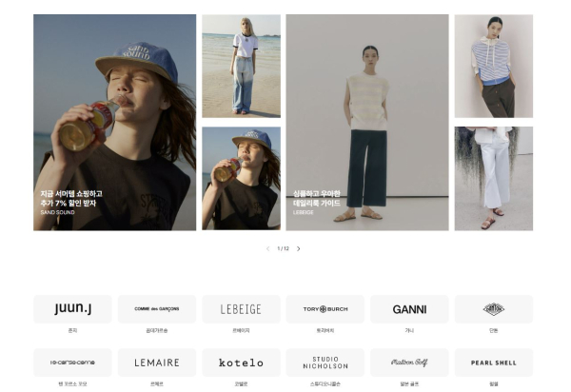The image size is (571, 392).
Task: Open the juun.J brand logo tile
Action: pos(72,309)
